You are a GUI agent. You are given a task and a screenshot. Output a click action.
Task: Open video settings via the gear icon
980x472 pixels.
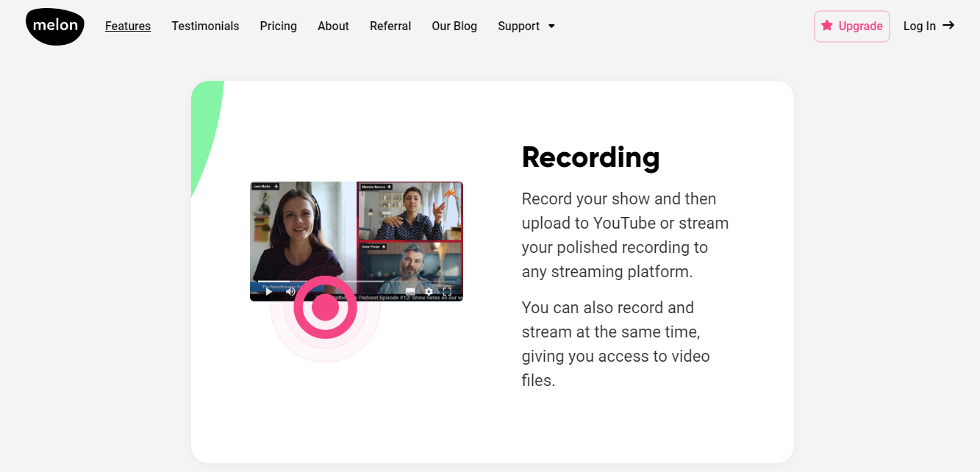(429, 292)
